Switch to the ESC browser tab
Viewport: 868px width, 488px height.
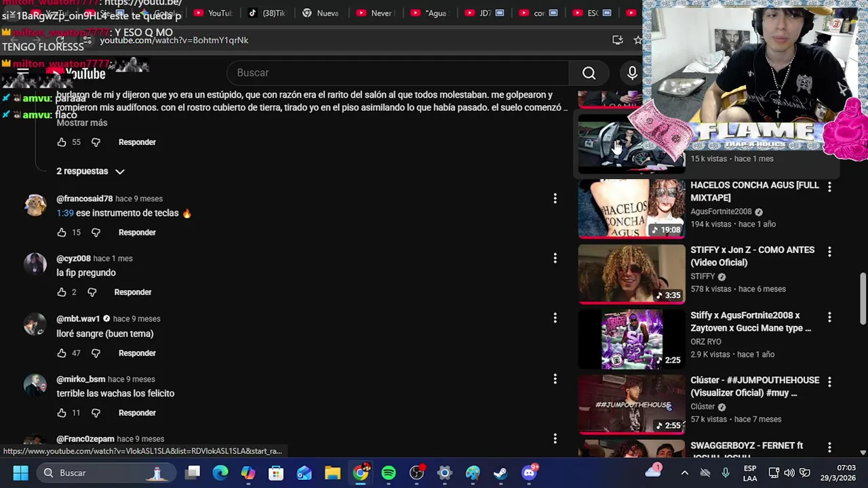click(592, 13)
